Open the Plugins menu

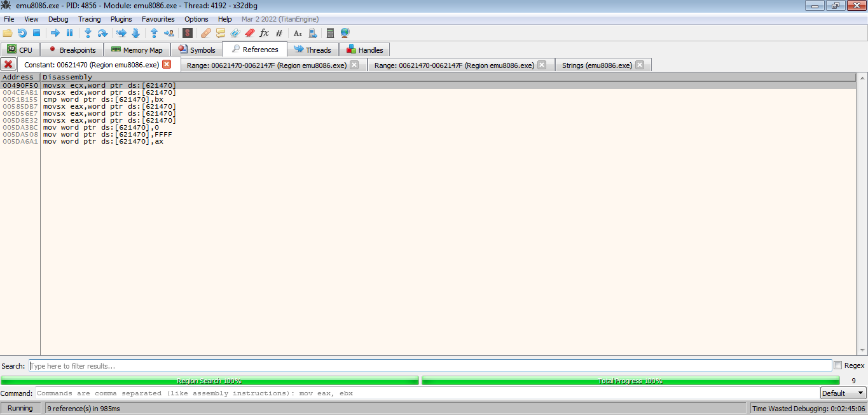(x=121, y=19)
